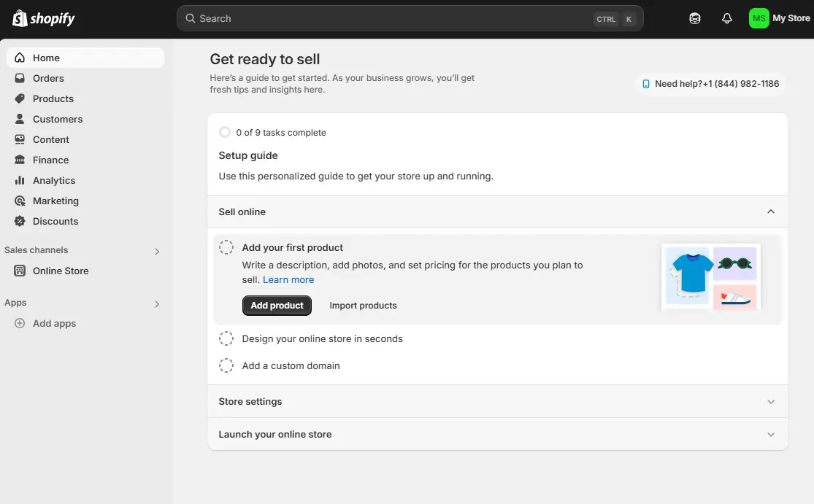Open the Finance menu entry
The image size is (814, 504).
tap(49, 160)
